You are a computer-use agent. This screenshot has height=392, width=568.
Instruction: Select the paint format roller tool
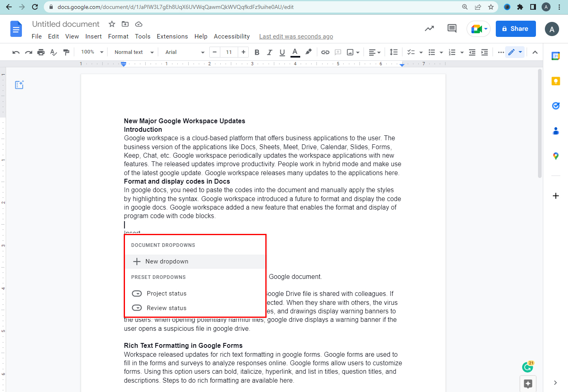[66, 52]
